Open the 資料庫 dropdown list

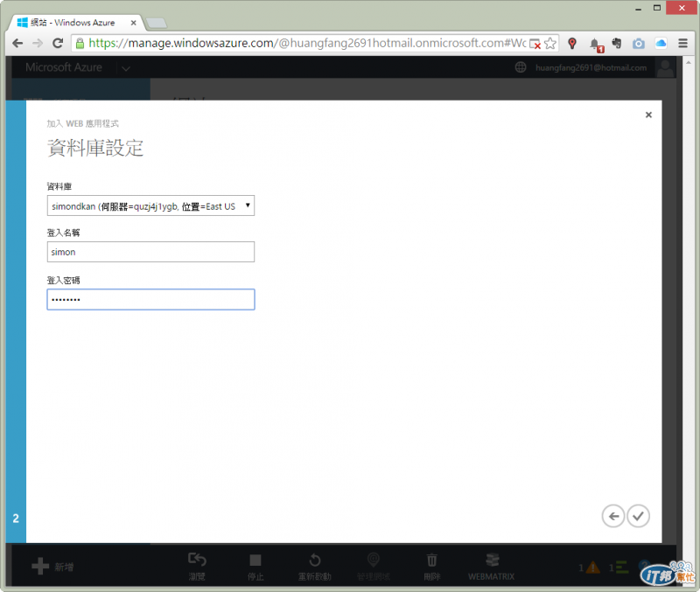point(150,205)
